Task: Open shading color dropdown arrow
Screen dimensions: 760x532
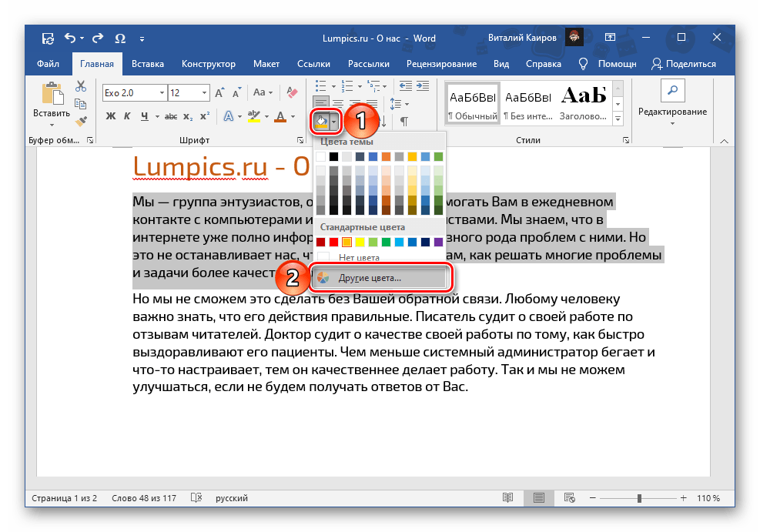Action: pos(334,121)
